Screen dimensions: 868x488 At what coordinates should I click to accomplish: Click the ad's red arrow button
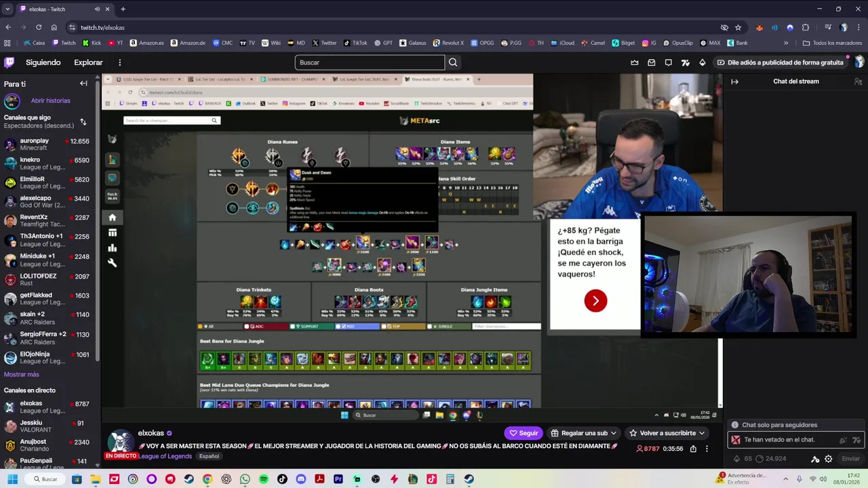[x=595, y=301]
